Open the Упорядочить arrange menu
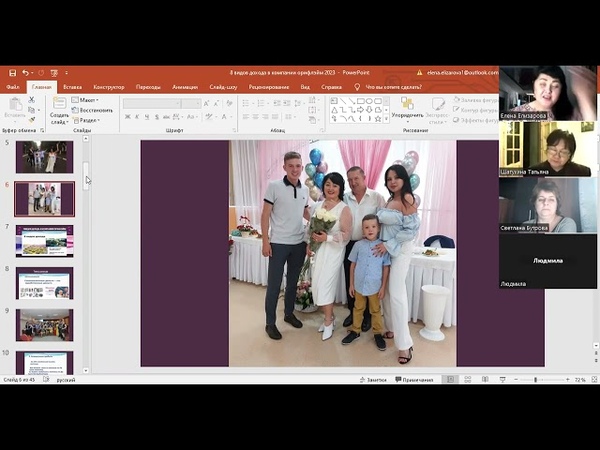 click(408, 111)
